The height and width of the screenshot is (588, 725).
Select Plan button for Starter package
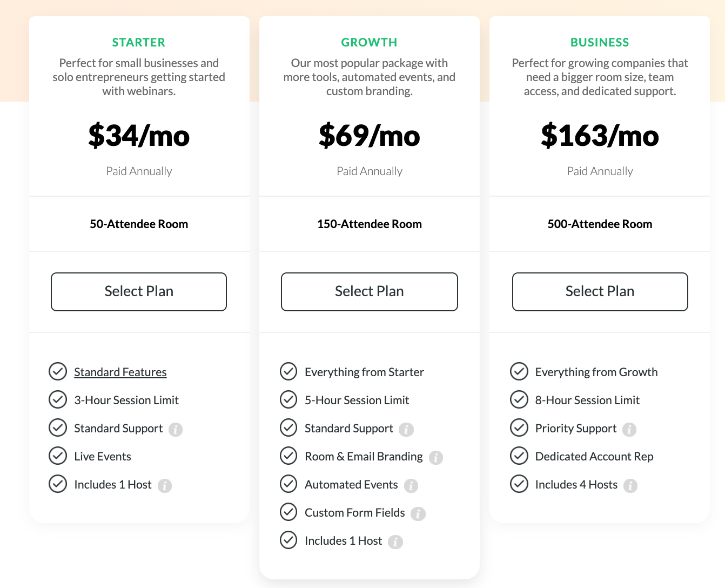139,292
